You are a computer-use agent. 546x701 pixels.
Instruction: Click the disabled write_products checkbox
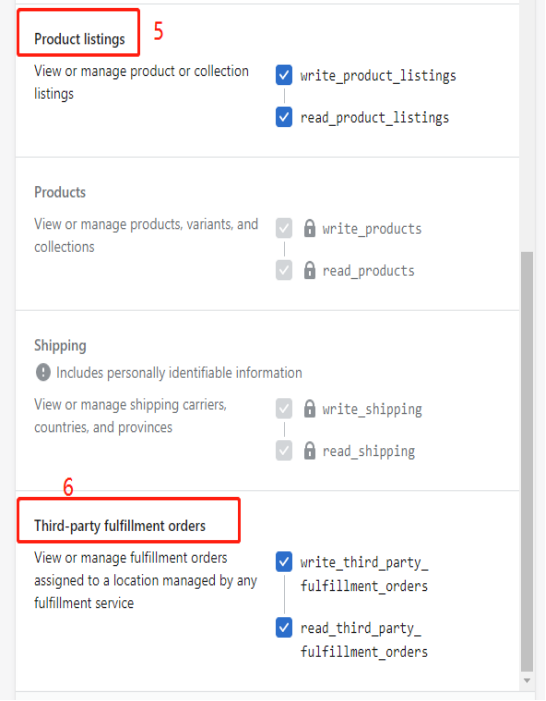[x=284, y=228]
